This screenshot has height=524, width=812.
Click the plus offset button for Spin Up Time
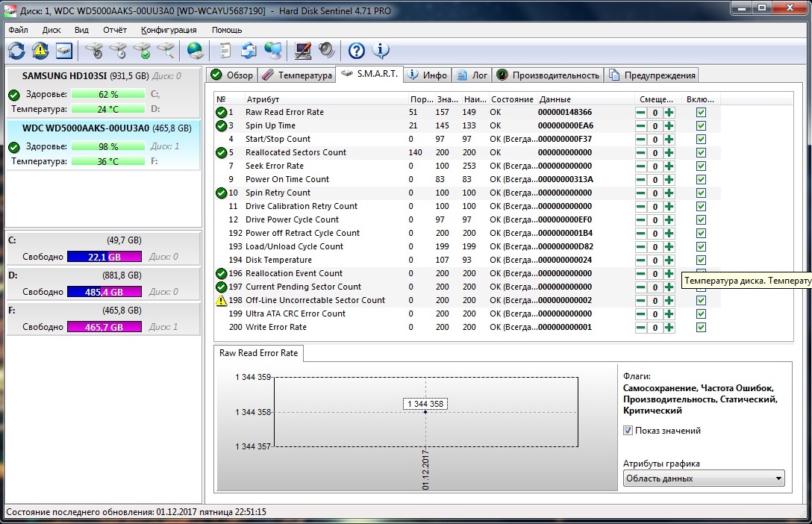(x=669, y=125)
